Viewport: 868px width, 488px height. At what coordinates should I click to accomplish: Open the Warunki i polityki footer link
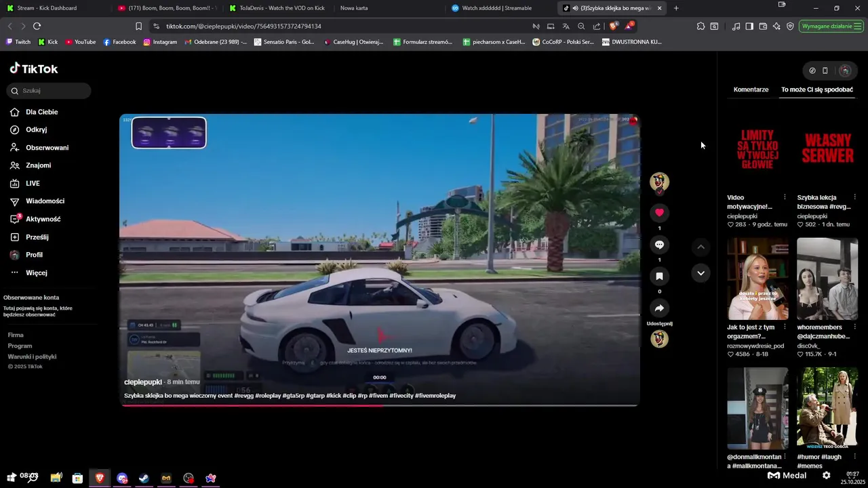click(32, 357)
